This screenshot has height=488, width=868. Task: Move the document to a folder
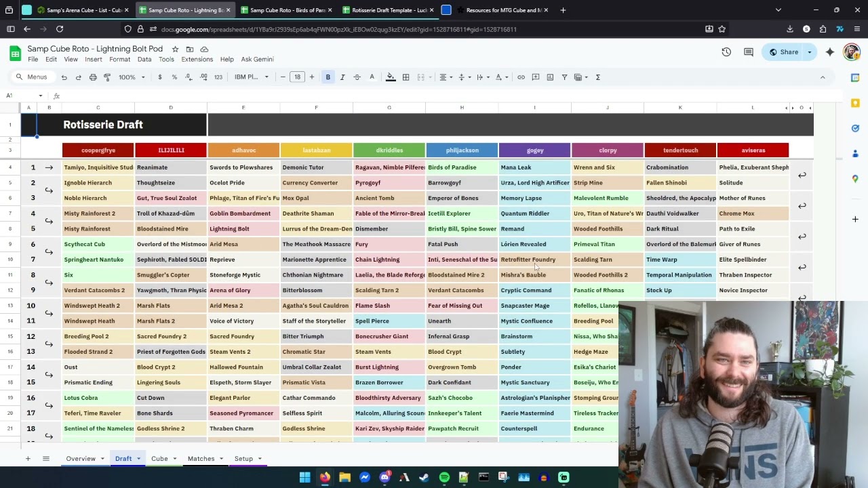190,49
